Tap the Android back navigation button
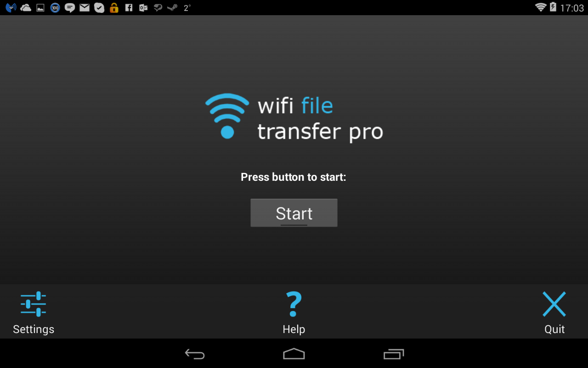 point(195,354)
